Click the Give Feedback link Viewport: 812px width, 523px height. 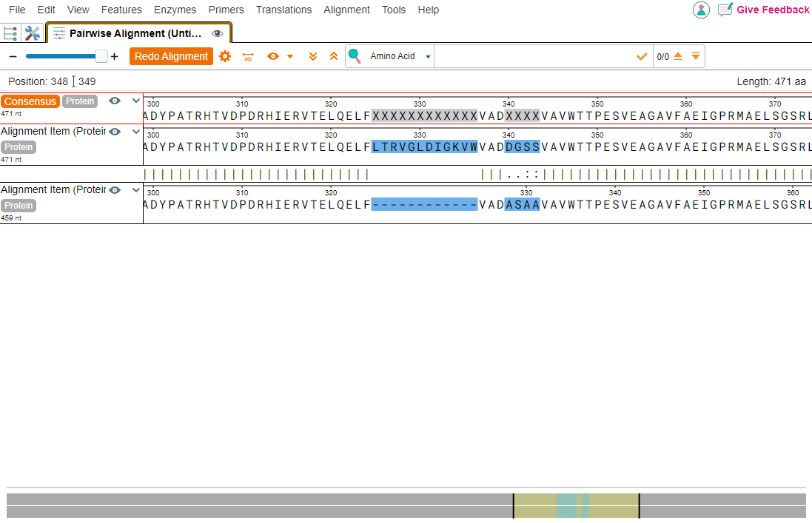[x=773, y=10]
